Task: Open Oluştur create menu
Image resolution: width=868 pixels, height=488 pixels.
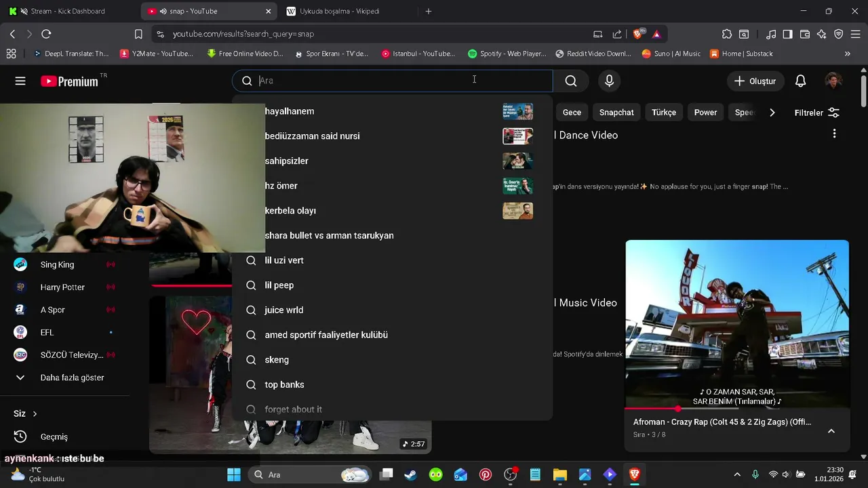Action: (x=755, y=81)
